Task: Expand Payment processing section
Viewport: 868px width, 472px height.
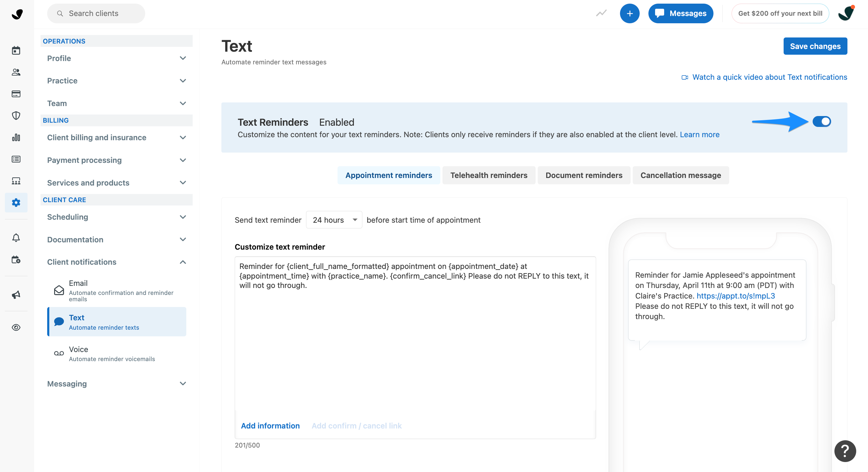Action: click(x=116, y=160)
